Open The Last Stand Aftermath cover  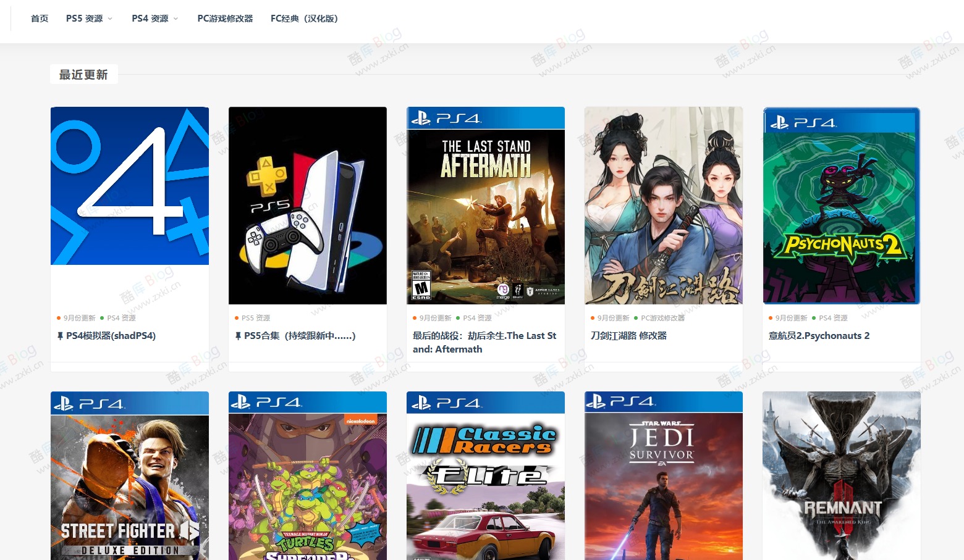pyautogui.click(x=486, y=206)
